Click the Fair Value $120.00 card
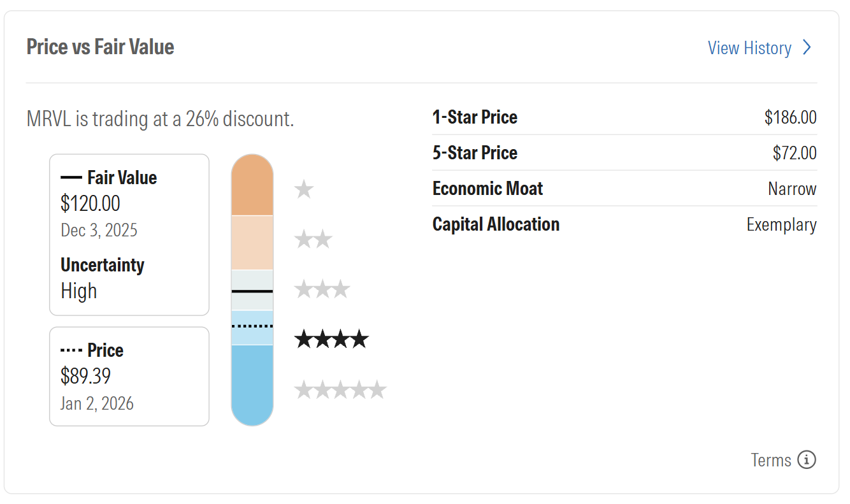Screen dimensions: 850x504 pos(129,234)
